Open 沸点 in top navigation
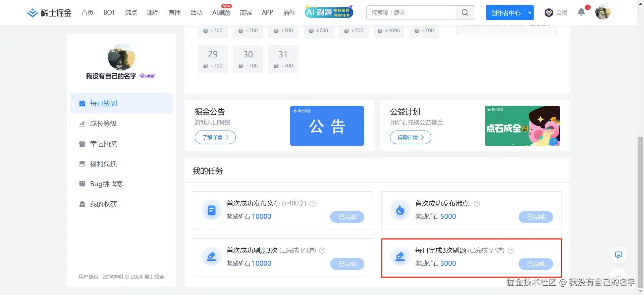Viewport: 644px width, 295px height. (x=131, y=13)
